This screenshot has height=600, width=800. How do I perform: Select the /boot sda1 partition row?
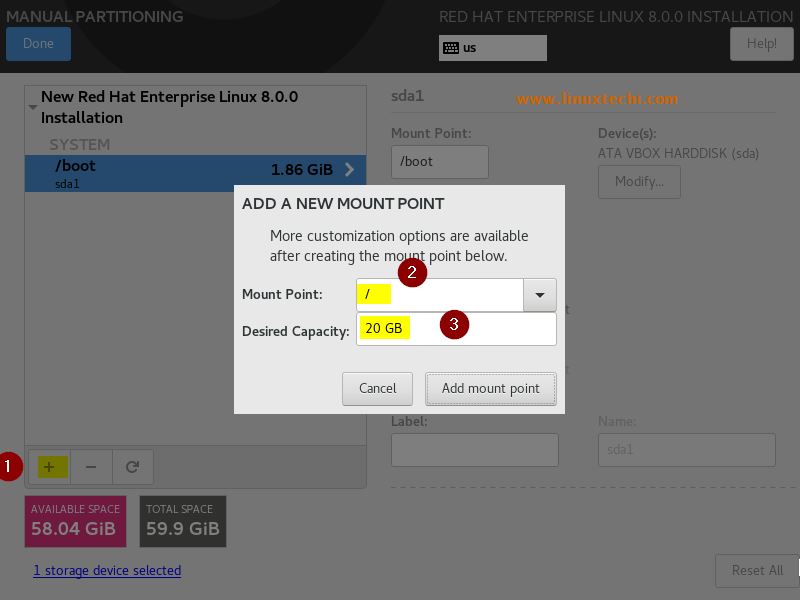(195, 173)
